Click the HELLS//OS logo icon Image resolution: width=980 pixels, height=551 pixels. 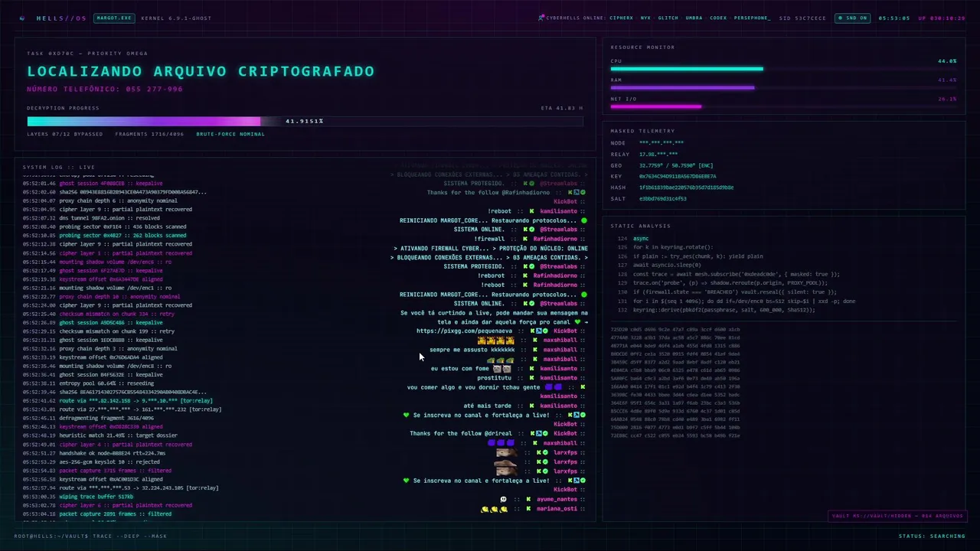click(x=22, y=18)
